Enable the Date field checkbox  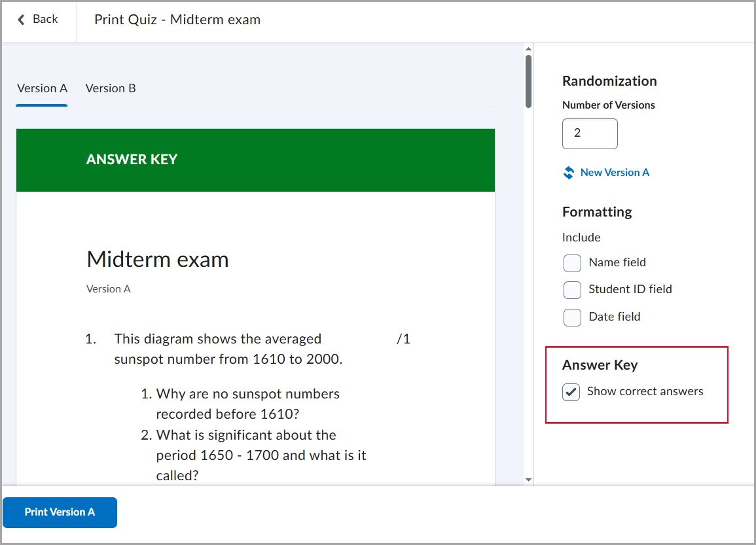coord(572,317)
